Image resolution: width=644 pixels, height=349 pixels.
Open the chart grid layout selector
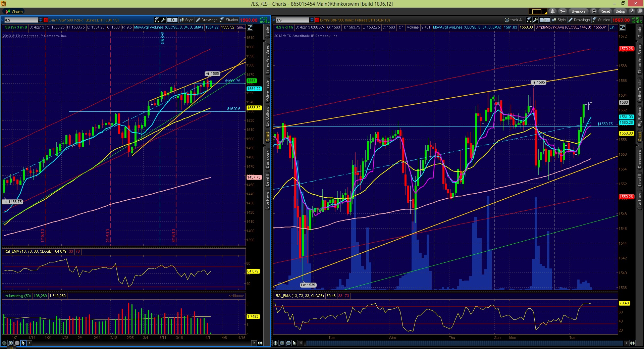tap(538, 11)
